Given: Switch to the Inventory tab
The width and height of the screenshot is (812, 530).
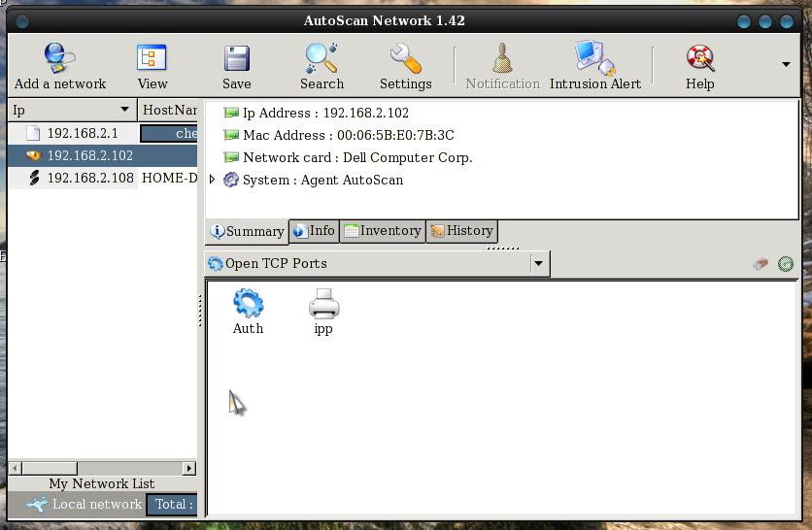Looking at the screenshot, I should pyautogui.click(x=383, y=231).
